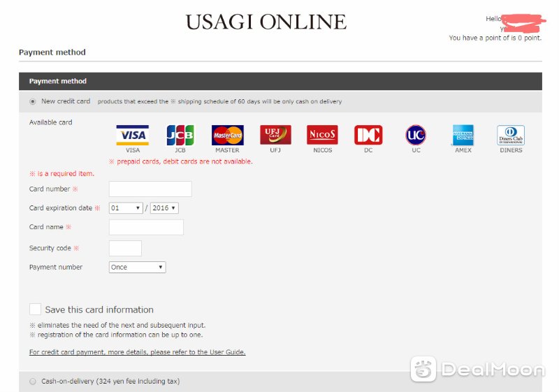
Task: Click the 'Security code' label
Action: (x=50, y=248)
